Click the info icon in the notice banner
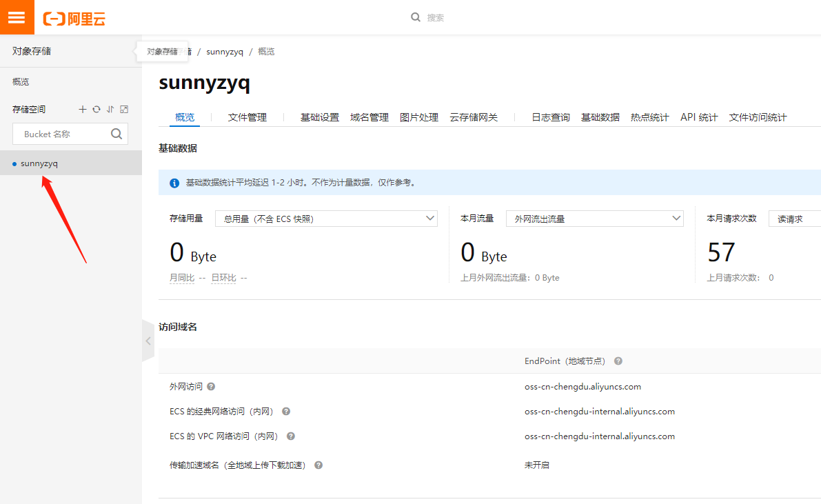Screen dimensions: 821x504 pyautogui.click(x=174, y=183)
